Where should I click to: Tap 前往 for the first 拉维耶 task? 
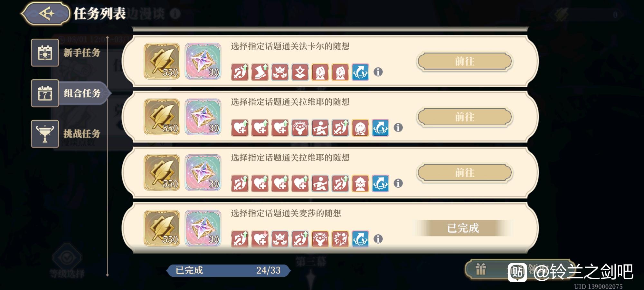464,117
